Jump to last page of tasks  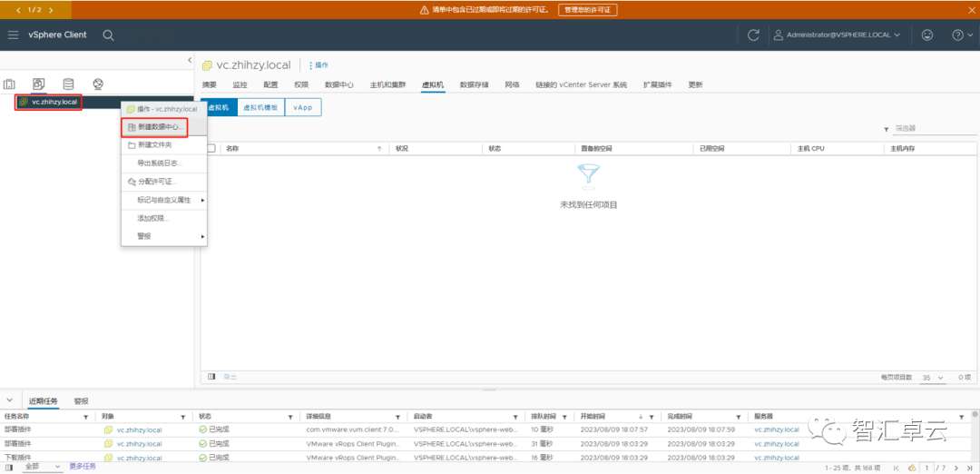[x=970, y=468]
